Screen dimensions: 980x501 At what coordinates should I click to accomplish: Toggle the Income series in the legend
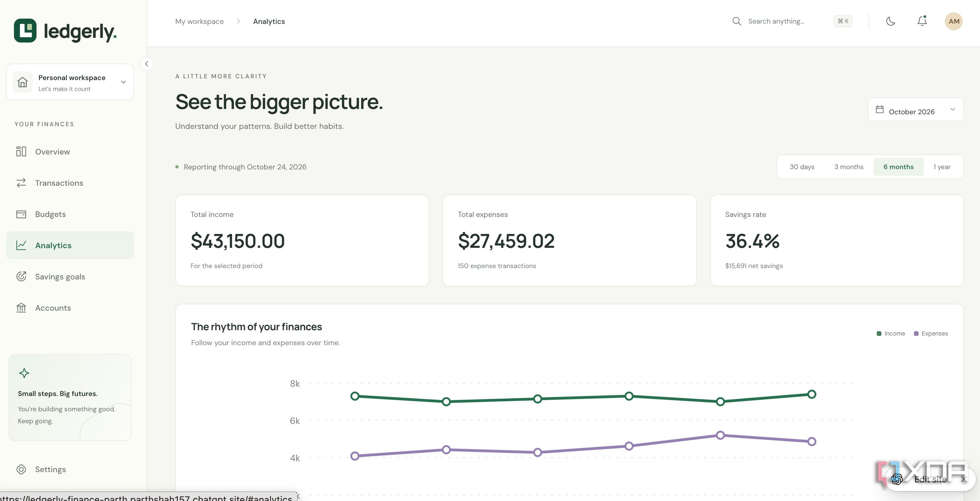pyautogui.click(x=891, y=334)
